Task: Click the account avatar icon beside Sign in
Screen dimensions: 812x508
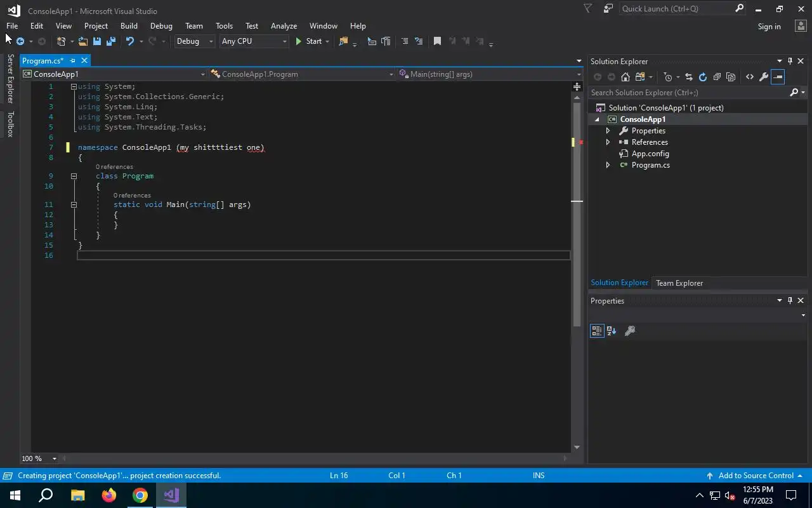Action: point(801,26)
